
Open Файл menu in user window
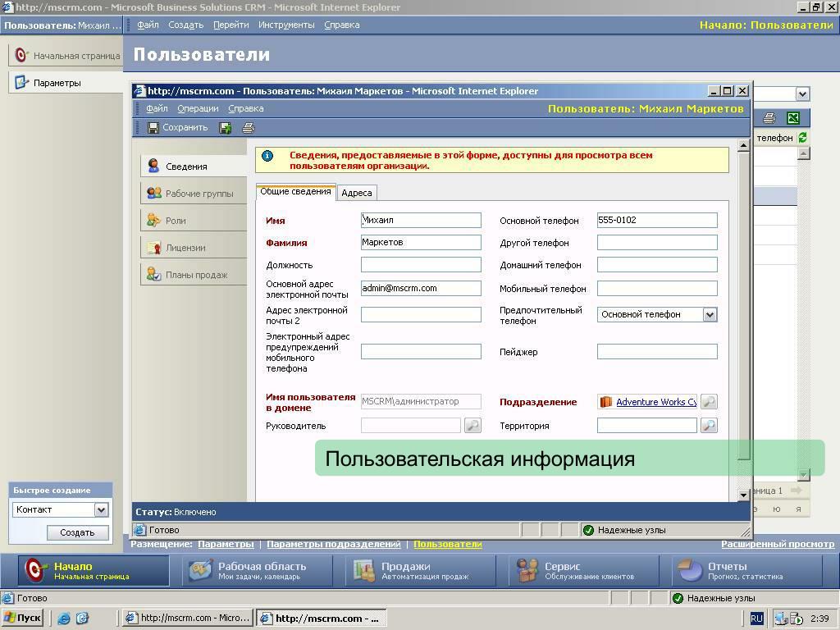click(x=157, y=108)
